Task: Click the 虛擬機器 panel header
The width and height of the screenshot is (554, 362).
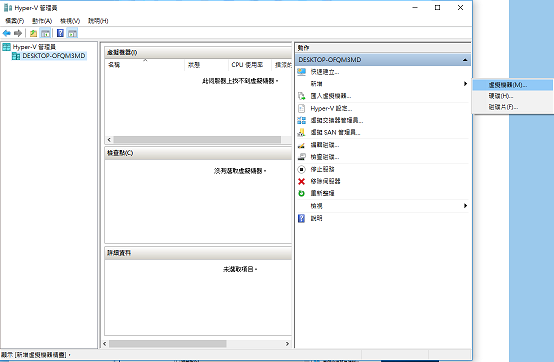Action: (x=198, y=52)
